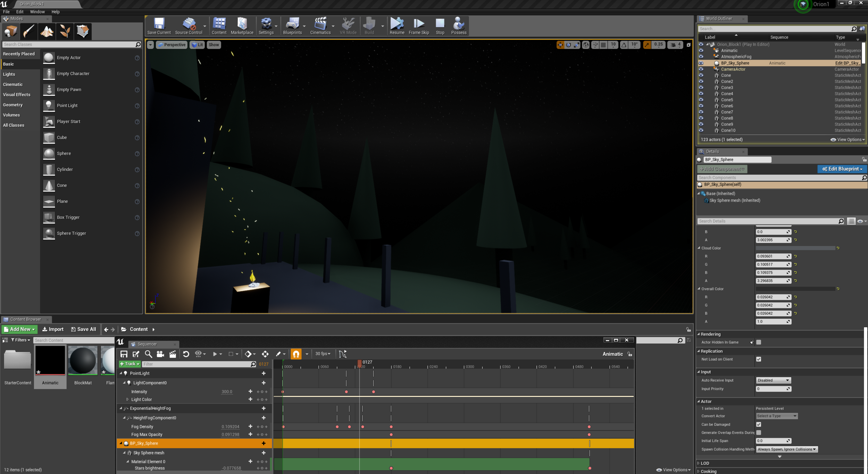The image size is (868, 474).
Task: Open the 30 fps dropdown
Action: tap(323, 354)
